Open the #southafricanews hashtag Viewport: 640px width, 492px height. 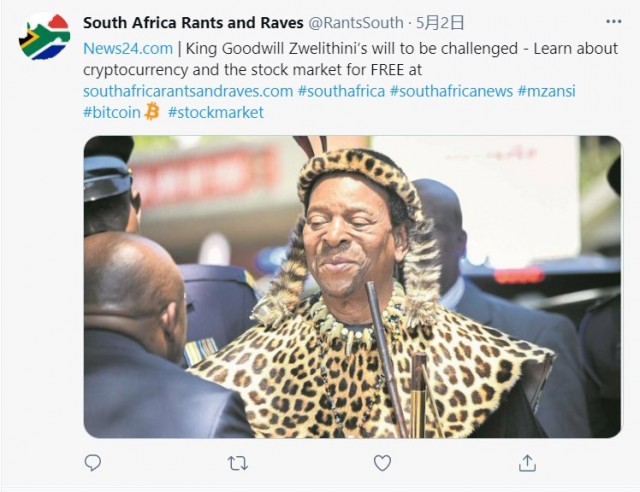pos(451,91)
